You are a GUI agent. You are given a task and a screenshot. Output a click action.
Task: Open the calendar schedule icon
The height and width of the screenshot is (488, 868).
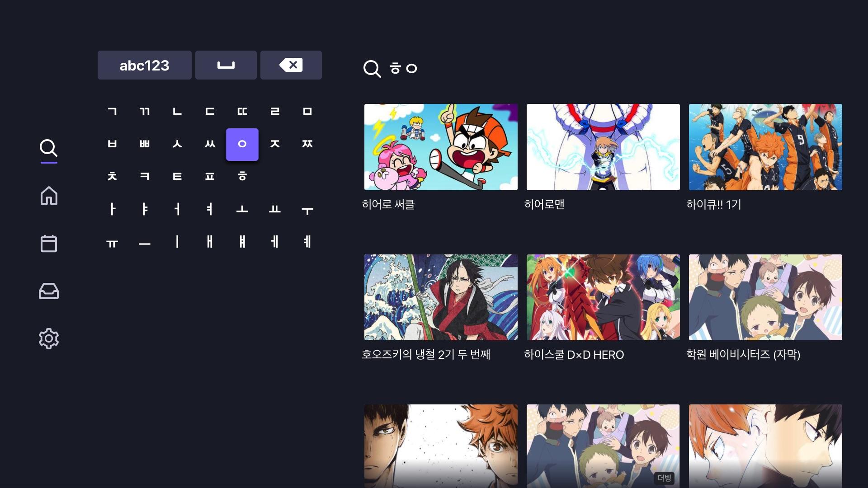[x=48, y=244]
